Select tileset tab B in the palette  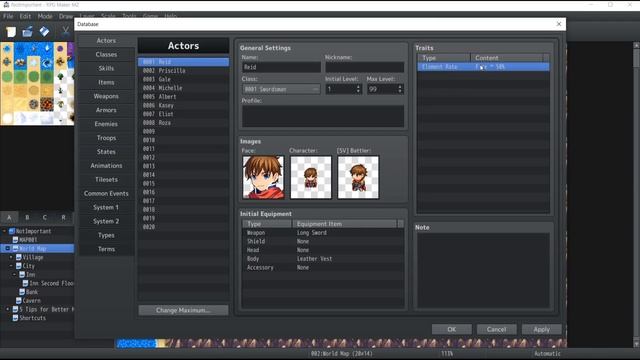pyautogui.click(x=27, y=217)
